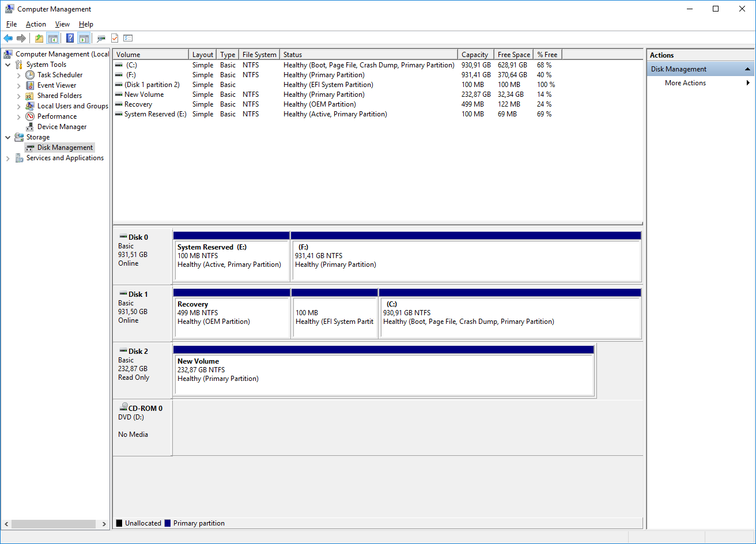Click the Computer Management (Local) root node

point(56,54)
